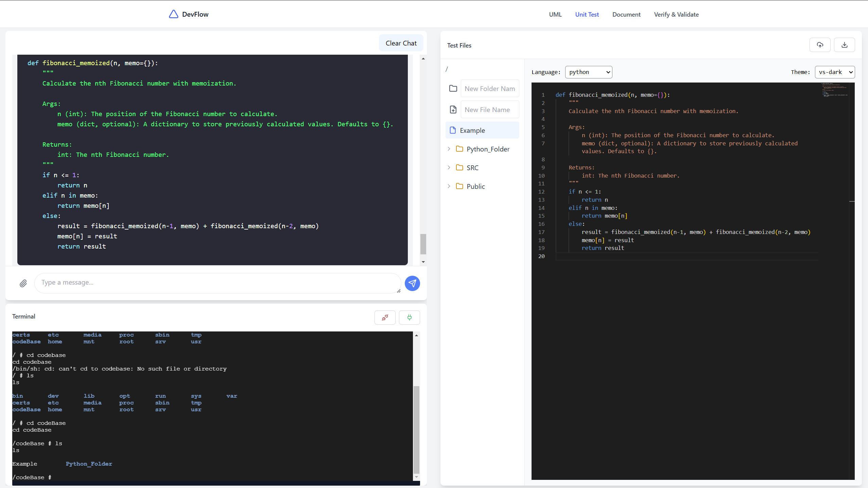Expand the SRC folder chevron
Image resolution: width=868 pixels, height=488 pixels.
pos(449,168)
